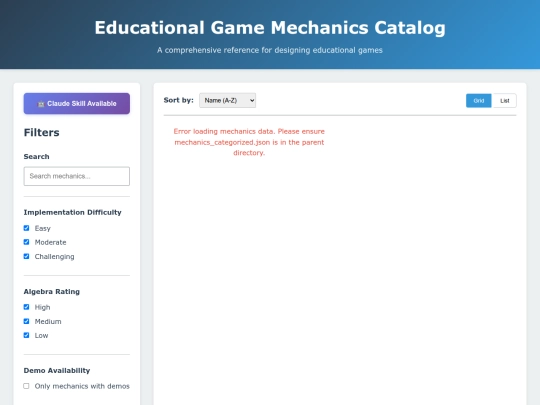Click the Filters heading

coord(42,133)
